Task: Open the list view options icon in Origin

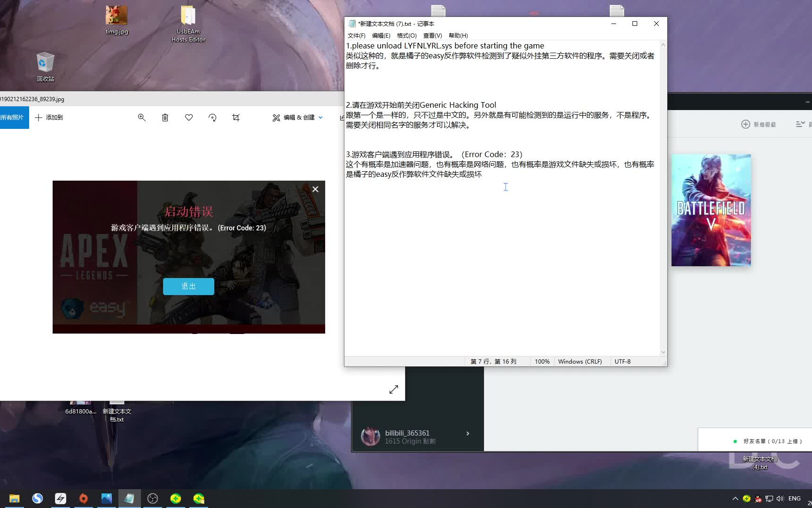Action: point(800,124)
